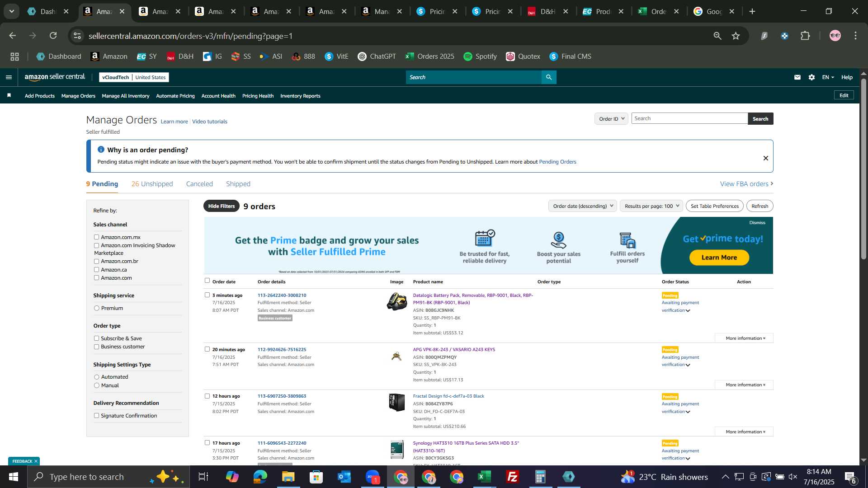
Task: Open the Quotex bookmark
Action: (523, 56)
